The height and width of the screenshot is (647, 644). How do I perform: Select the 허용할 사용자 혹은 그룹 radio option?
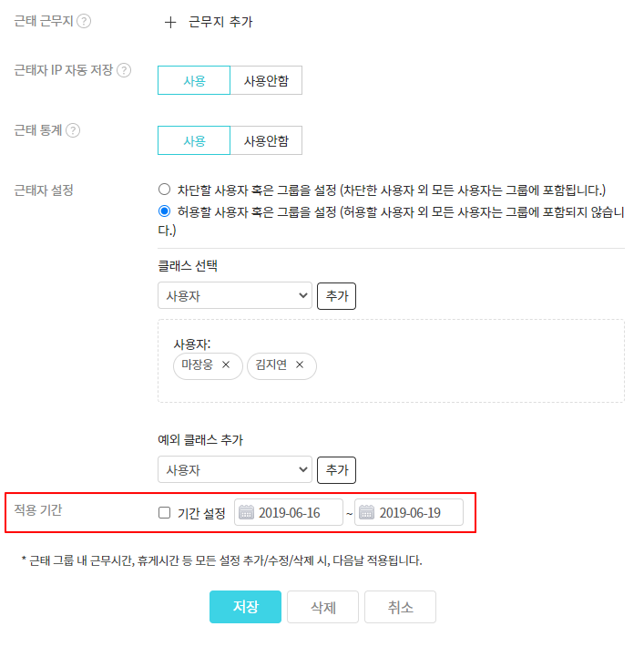(165, 211)
